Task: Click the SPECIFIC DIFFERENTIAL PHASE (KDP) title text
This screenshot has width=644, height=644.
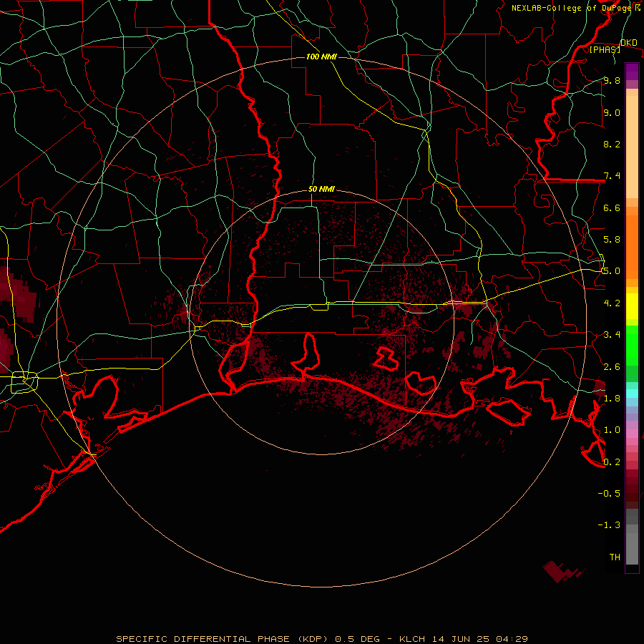Action: (x=223, y=639)
